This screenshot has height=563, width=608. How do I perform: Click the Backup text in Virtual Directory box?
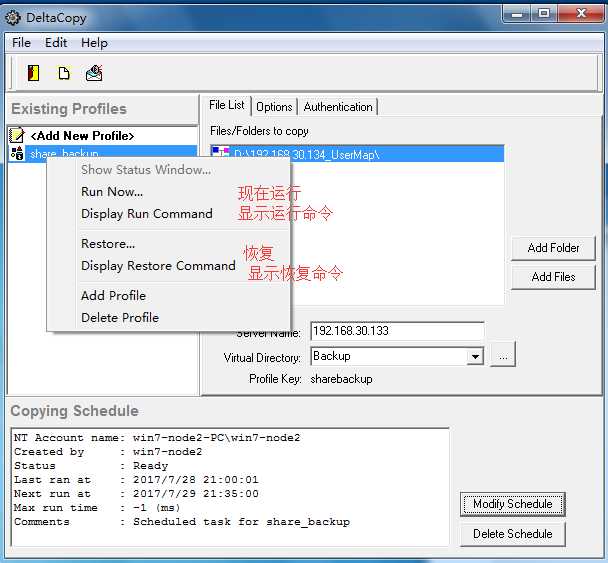(x=332, y=356)
